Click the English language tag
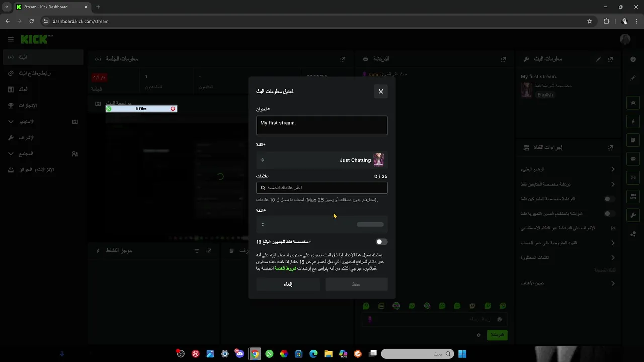The height and width of the screenshot is (362, 644). (x=545, y=95)
